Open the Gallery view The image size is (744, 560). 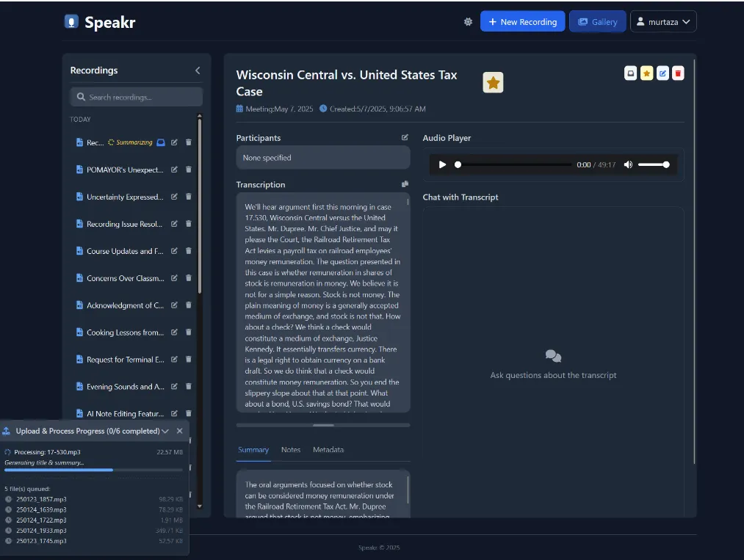pyautogui.click(x=597, y=21)
